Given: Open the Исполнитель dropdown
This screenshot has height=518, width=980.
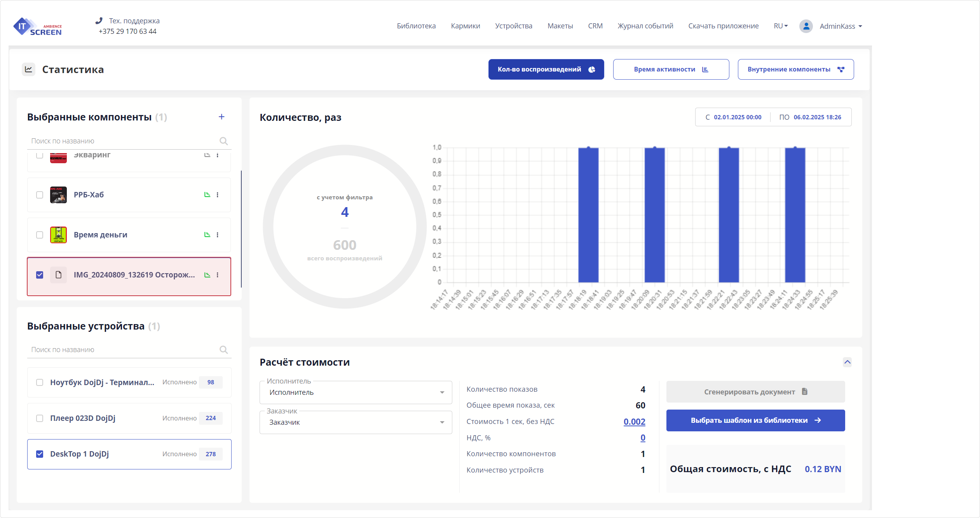Looking at the screenshot, I should tap(356, 392).
